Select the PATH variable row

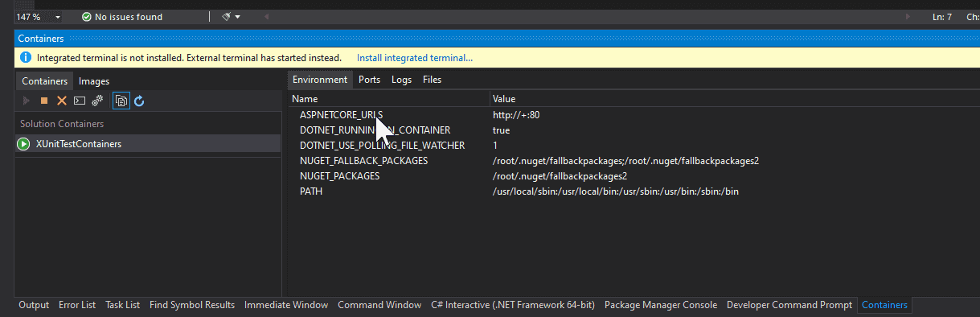634,191
